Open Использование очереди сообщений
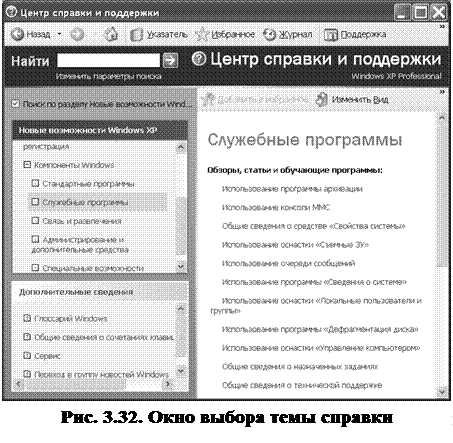The width and height of the screenshot is (453, 443). click(x=289, y=264)
